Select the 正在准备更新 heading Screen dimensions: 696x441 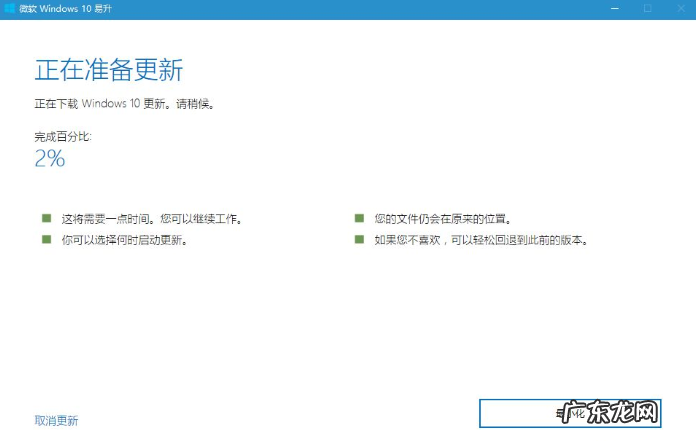tap(109, 70)
